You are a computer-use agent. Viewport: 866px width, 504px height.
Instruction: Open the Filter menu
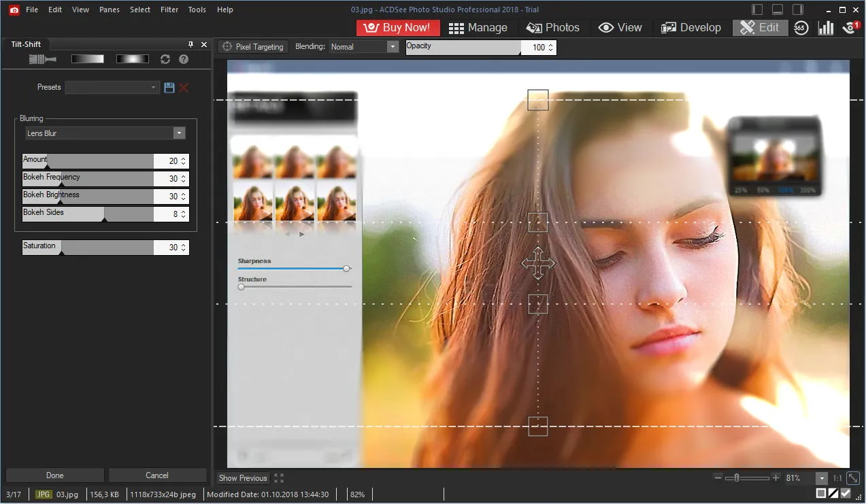point(169,10)
